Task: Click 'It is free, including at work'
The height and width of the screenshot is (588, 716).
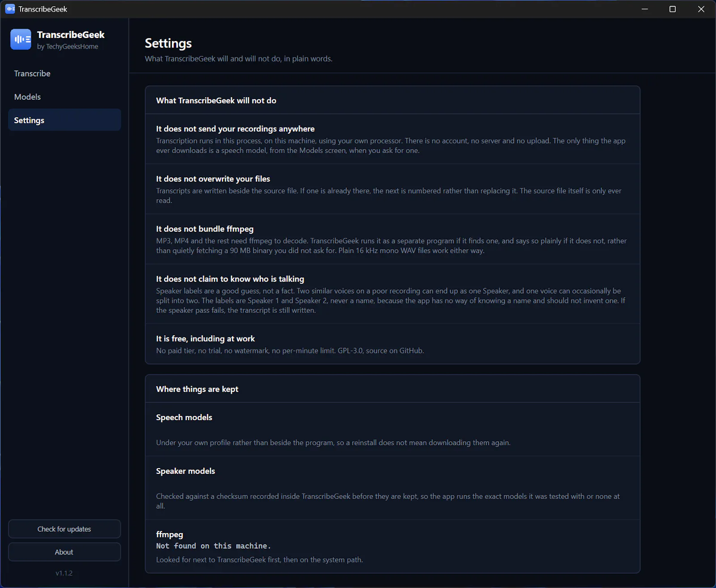Action: coord(205,339)
